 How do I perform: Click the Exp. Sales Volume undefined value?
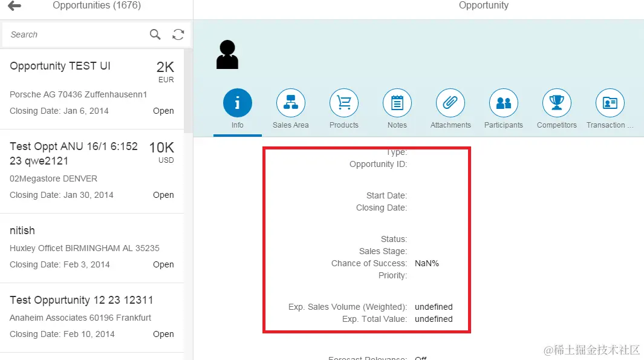434,307
